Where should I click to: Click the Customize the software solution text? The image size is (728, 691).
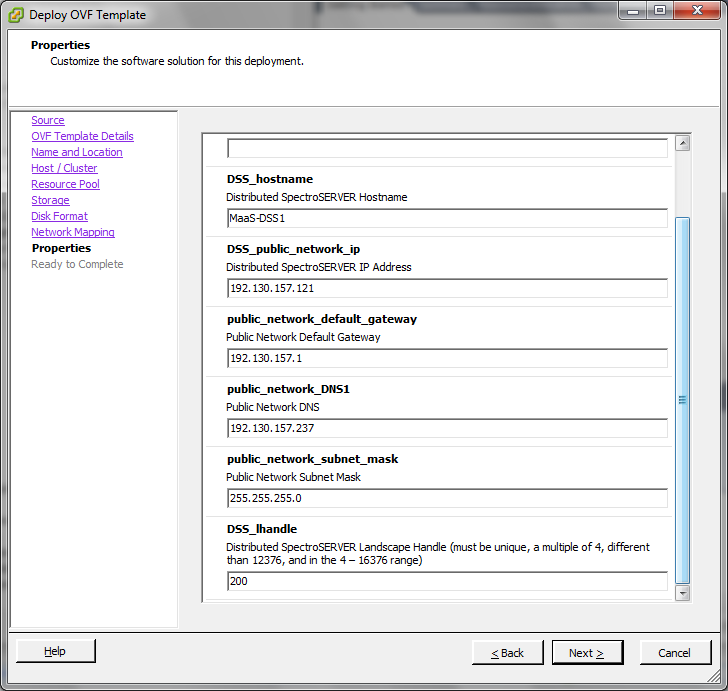point(177,61)
